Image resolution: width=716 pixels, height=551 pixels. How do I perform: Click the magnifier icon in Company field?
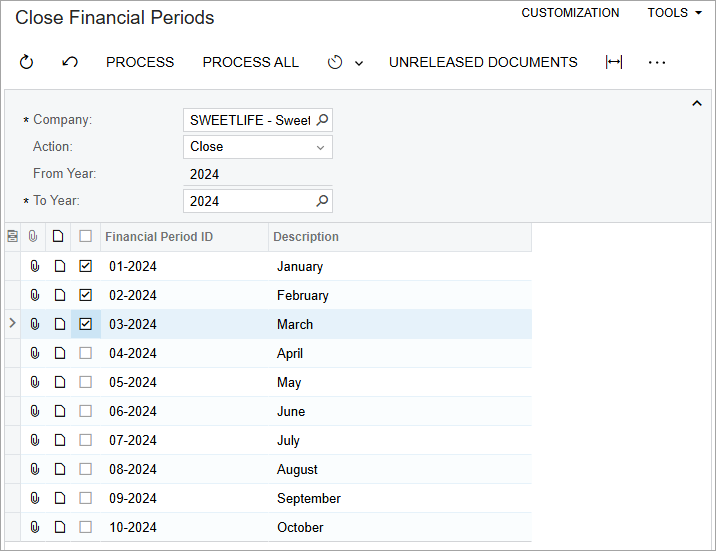pyautogui.click(x=322, y=120)
